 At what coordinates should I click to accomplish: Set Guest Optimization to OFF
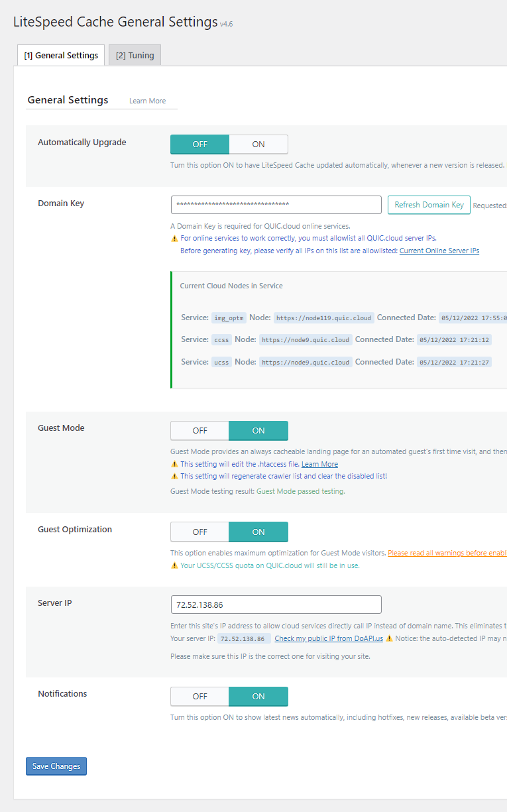tap(200, 532)
